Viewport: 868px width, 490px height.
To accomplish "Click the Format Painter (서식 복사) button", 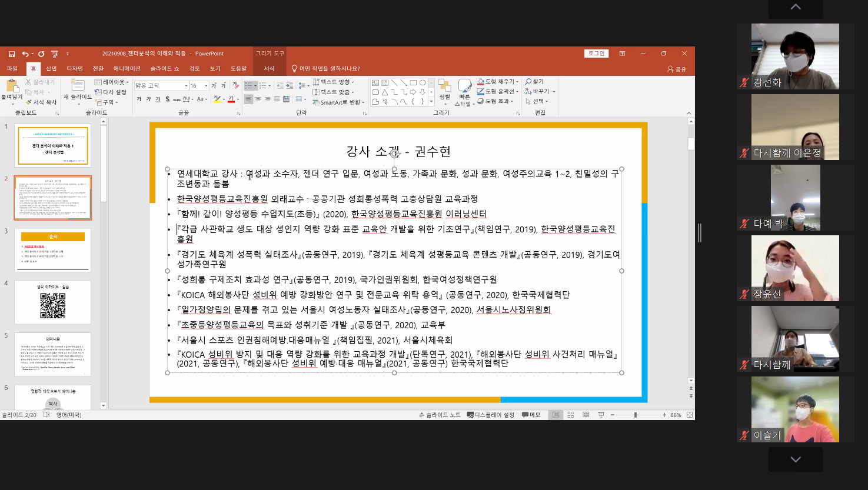I will click(41, 102).
